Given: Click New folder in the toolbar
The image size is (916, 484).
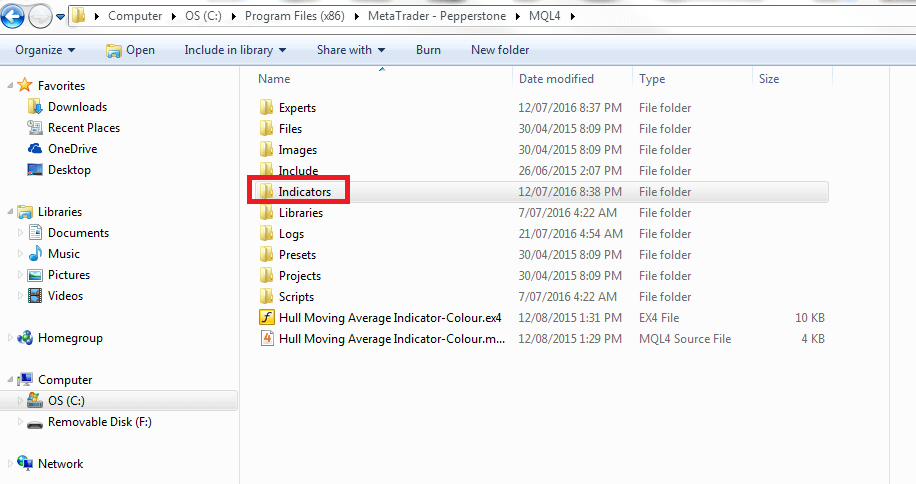Looking at the screenshot, I should 500,50.
